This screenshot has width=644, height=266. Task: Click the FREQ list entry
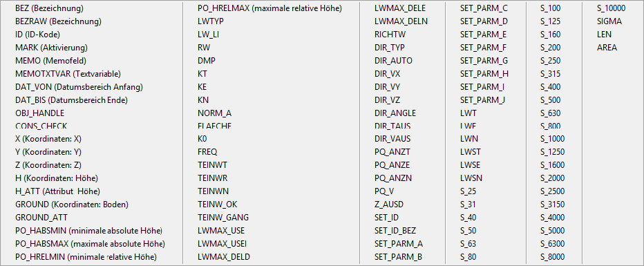[x=207, y=152]
